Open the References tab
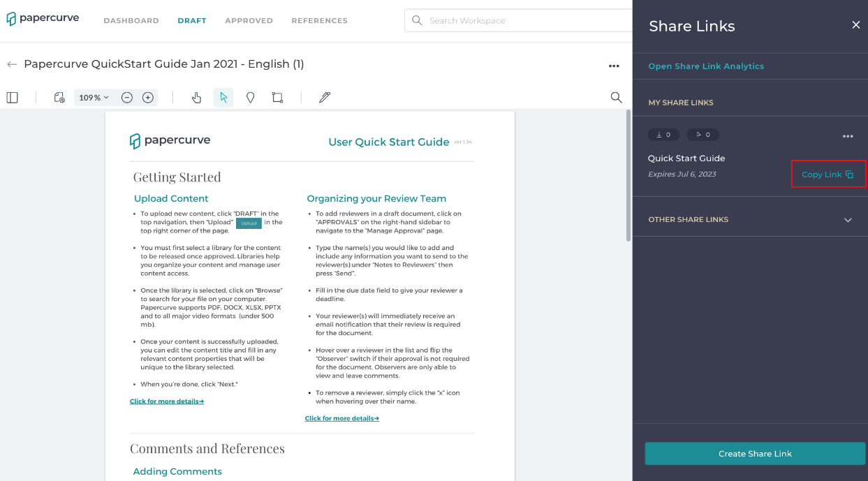The image size is (868, 481). tap(320, 21)
